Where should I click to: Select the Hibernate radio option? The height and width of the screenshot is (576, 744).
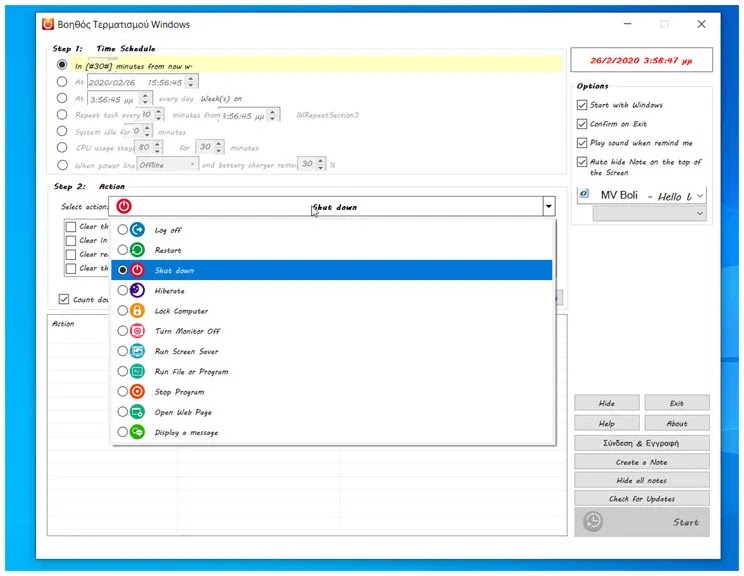point(122,290)
